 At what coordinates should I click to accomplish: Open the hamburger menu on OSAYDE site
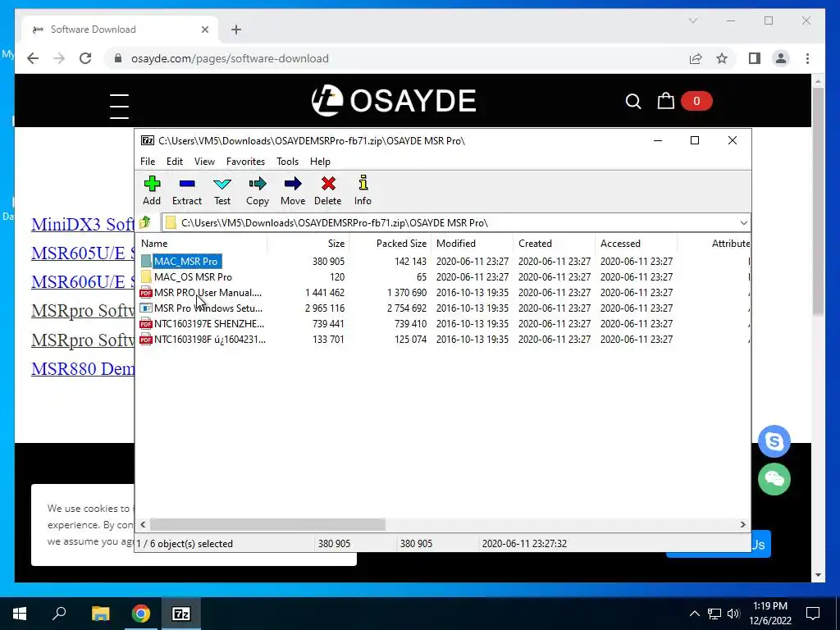[x=119, y=106]
